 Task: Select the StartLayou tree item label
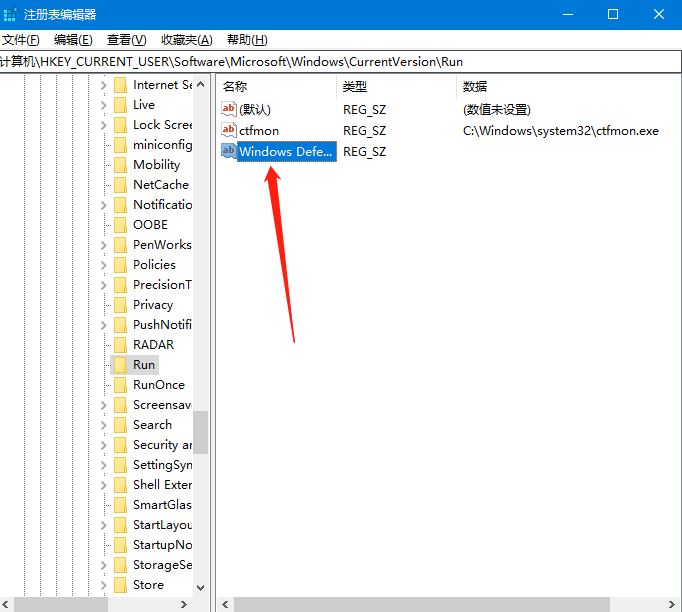[162, 525]
